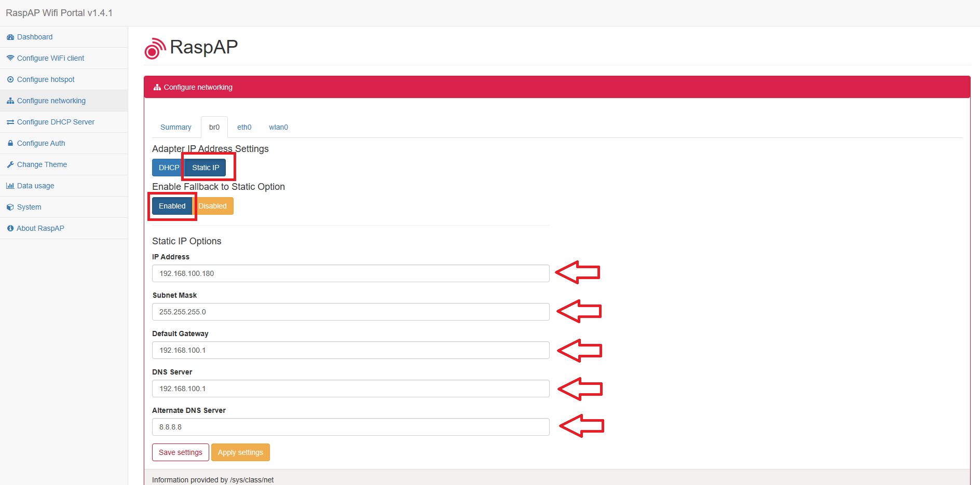980x485 pixels.
Task: Click the Save settings button
Action: coord(181,452)
